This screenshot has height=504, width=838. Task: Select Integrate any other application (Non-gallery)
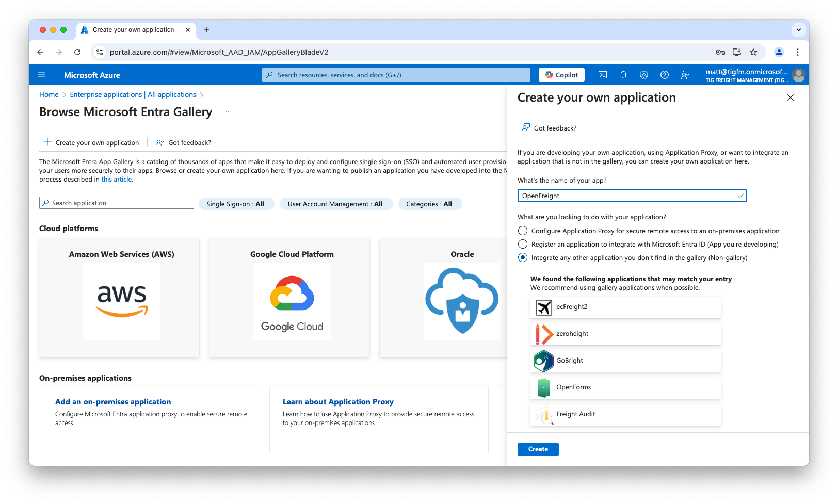pos(523,257)
